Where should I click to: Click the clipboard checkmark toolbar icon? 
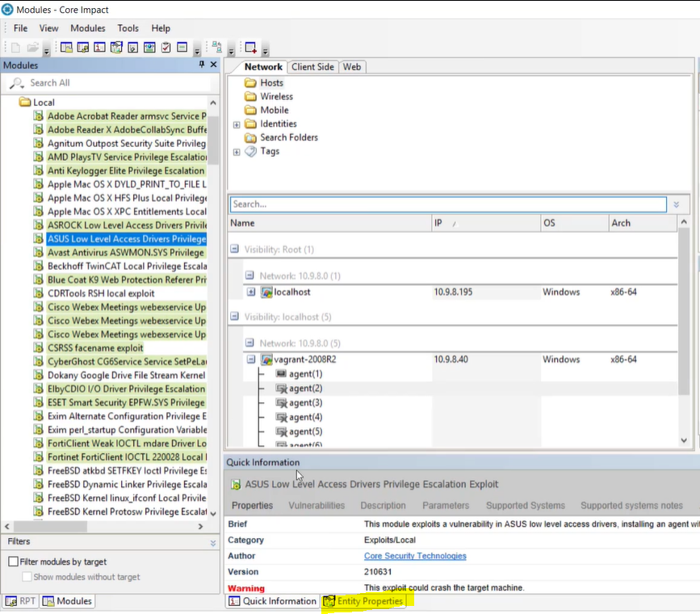[166, 48]
